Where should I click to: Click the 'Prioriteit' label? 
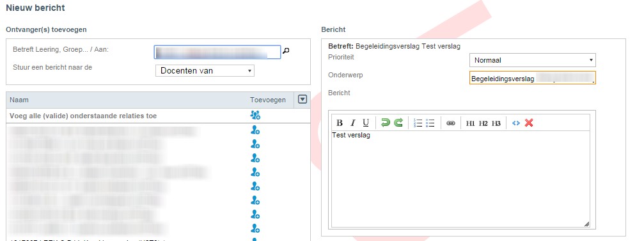click(341, 57)
